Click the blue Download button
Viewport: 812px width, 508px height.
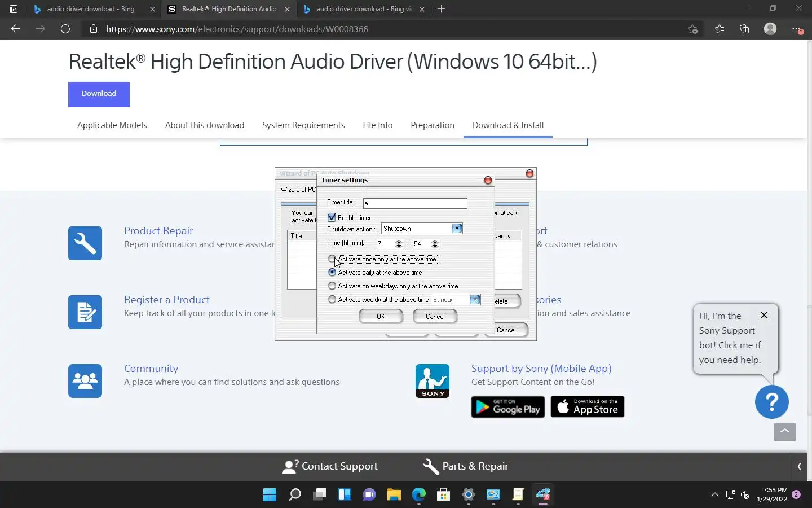coord(99,94)
